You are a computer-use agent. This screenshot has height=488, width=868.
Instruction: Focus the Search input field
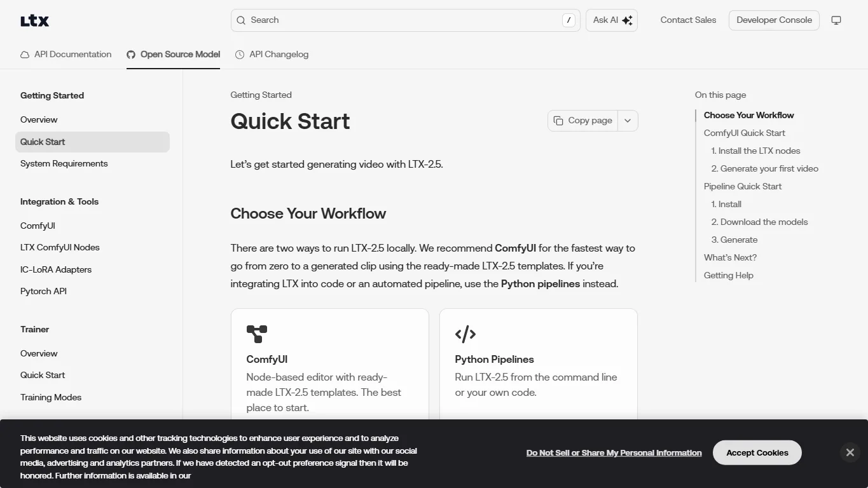point(406,20)
